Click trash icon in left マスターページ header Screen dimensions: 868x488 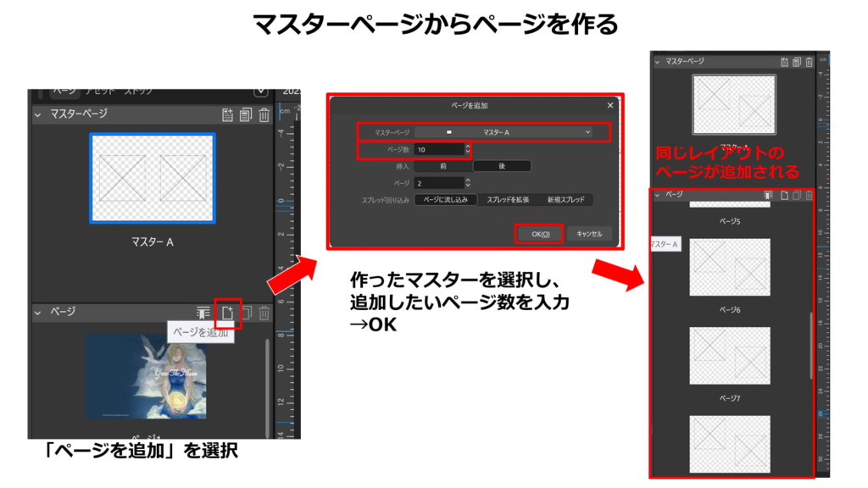(x=264, y=115)
